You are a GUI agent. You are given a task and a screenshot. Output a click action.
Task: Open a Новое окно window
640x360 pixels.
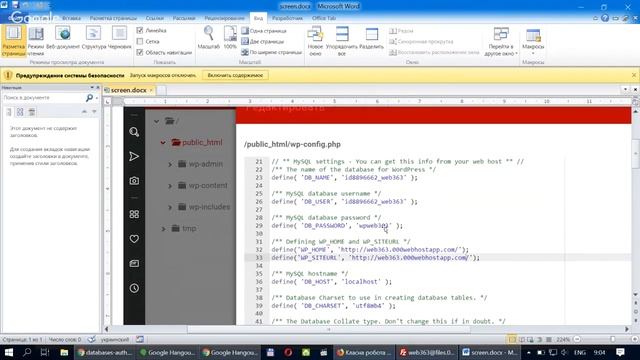[315, 41]
